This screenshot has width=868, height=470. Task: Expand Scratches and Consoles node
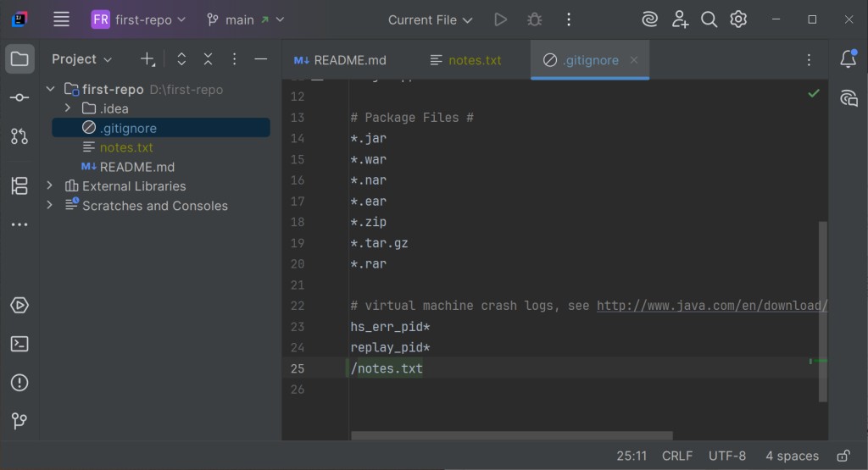point(50,205)
